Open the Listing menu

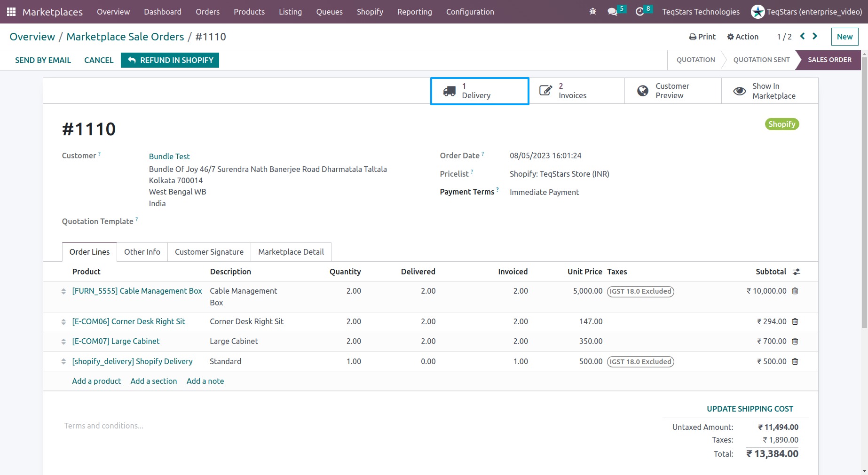[290, 12]
